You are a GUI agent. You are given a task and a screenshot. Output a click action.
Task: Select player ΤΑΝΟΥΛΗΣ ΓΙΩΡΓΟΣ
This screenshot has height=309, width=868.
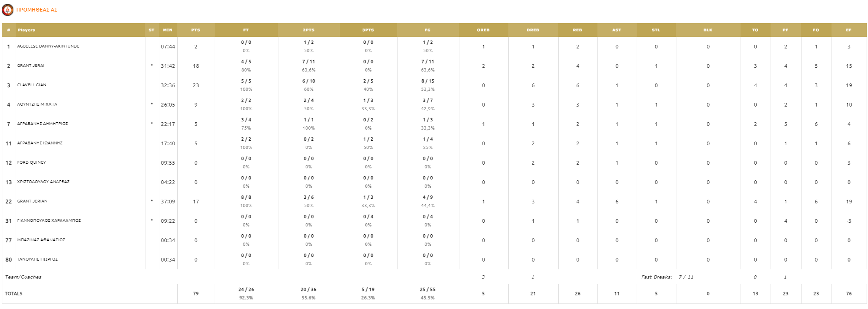pos(37,259)
